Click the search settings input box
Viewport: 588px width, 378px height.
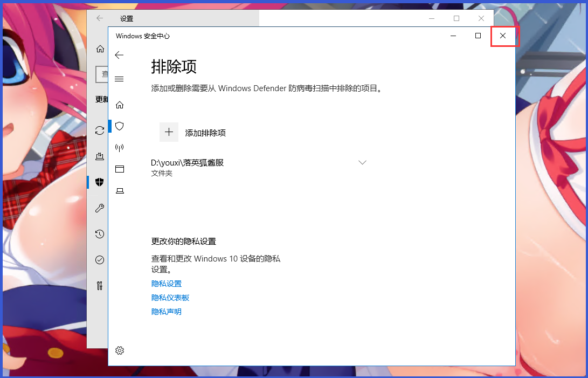tap(102, 74)
